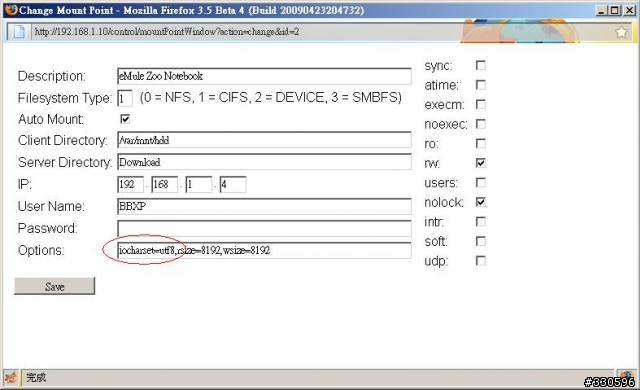Click the bookmark star icon

click(x=621, y=31)
